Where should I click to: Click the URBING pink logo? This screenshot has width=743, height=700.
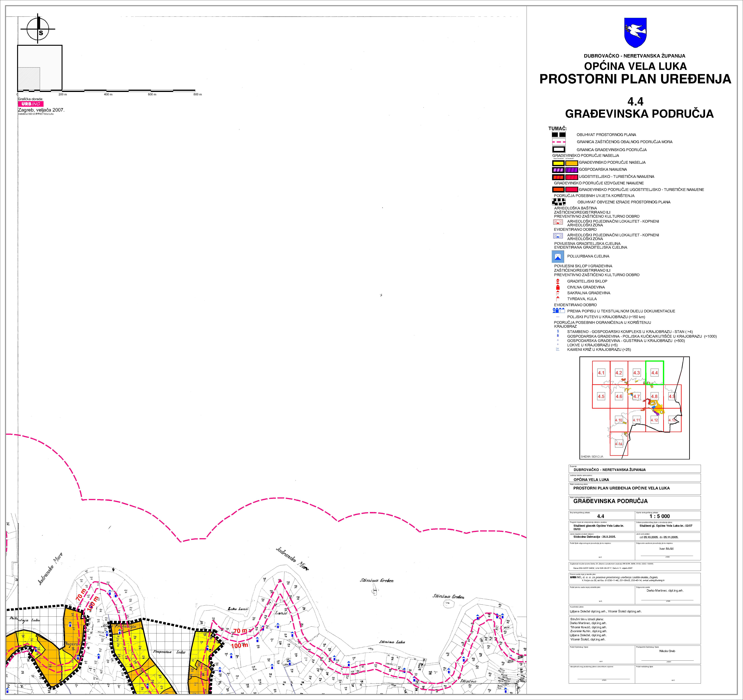(31, 104)
